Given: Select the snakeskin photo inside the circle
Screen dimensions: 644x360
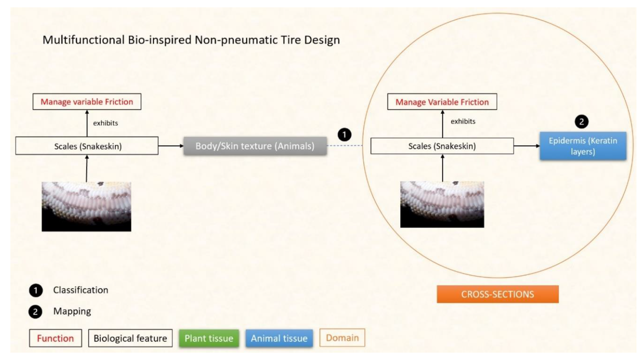Looking at the screenshot, I should 442,204.
